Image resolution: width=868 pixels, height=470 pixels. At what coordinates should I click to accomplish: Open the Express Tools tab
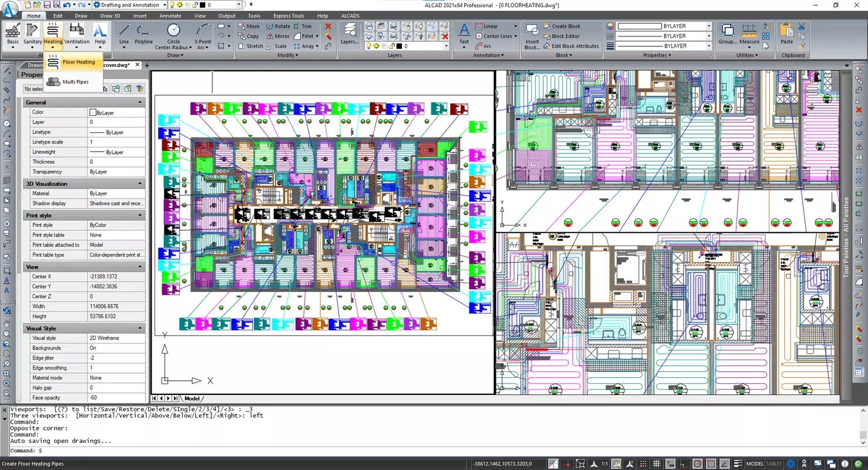pos(289,16)
